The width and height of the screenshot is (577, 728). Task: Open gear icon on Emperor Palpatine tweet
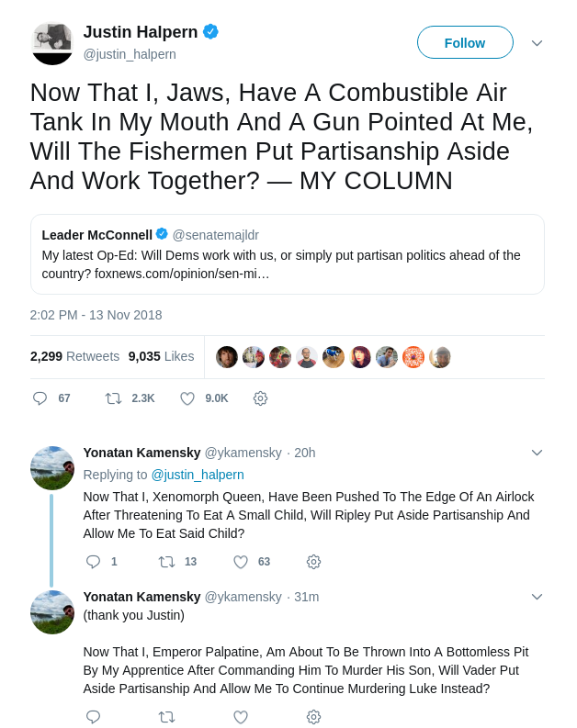click(313, 717)
